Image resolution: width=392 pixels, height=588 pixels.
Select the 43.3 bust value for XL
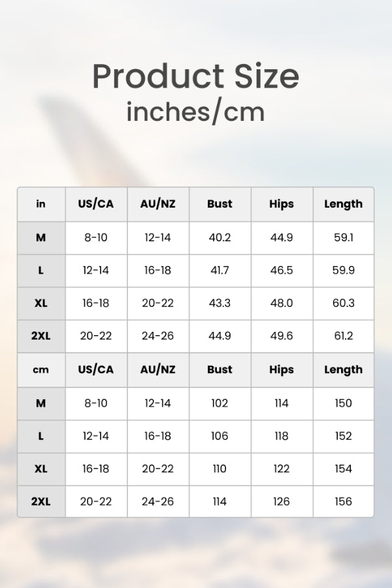click(x=220, y=303)
